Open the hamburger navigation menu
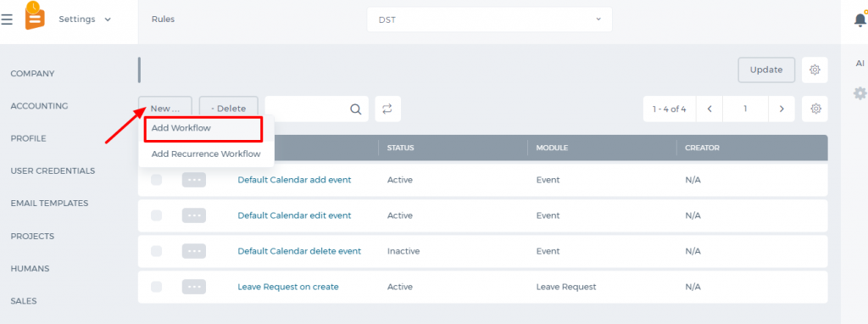The height and width of the screenshot is (324, 868). click(7, 20)
